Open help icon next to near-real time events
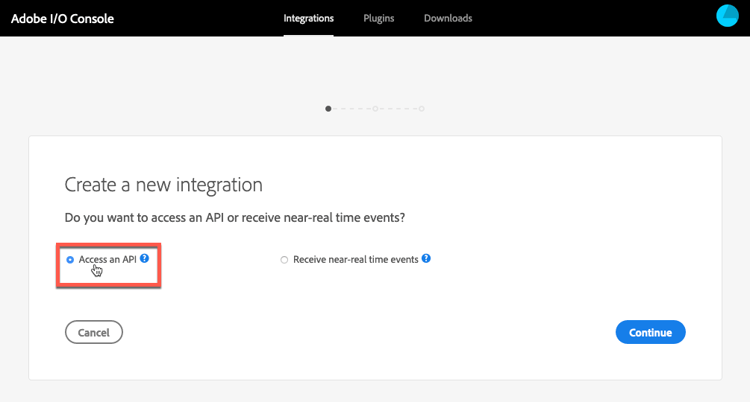The image size is (750, 402). click(426, 258)
